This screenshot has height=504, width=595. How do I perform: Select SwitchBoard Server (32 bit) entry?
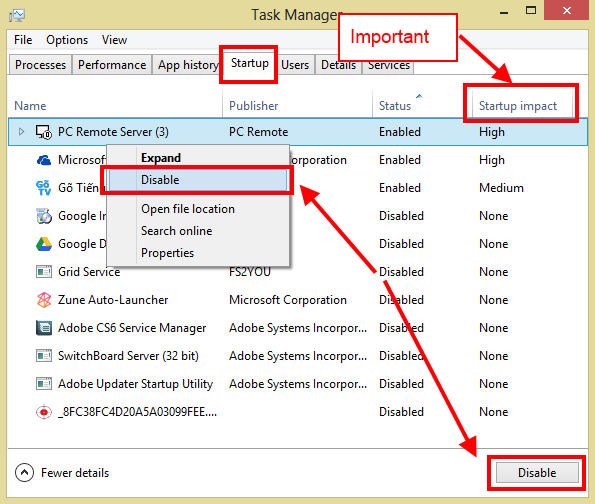128,356
